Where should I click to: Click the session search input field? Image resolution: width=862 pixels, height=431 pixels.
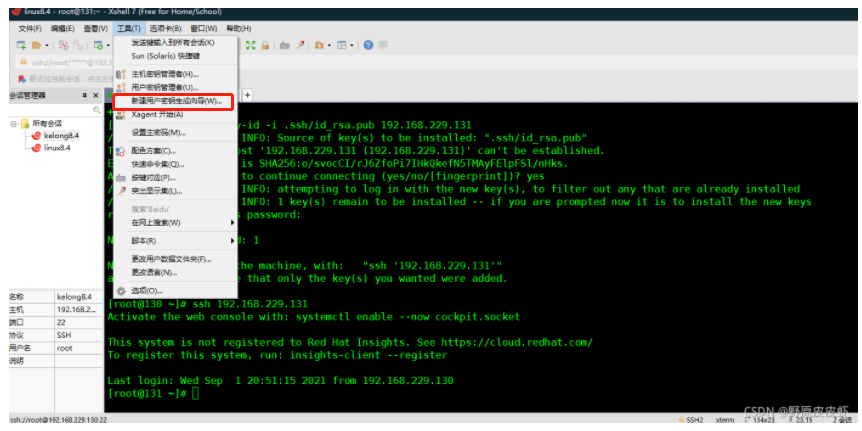click(51, 110)
